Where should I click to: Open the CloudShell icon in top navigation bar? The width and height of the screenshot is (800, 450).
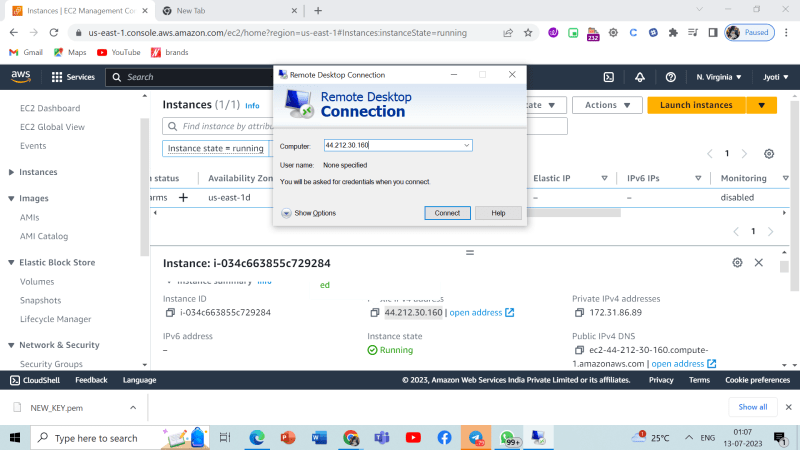tap(609, 77)
